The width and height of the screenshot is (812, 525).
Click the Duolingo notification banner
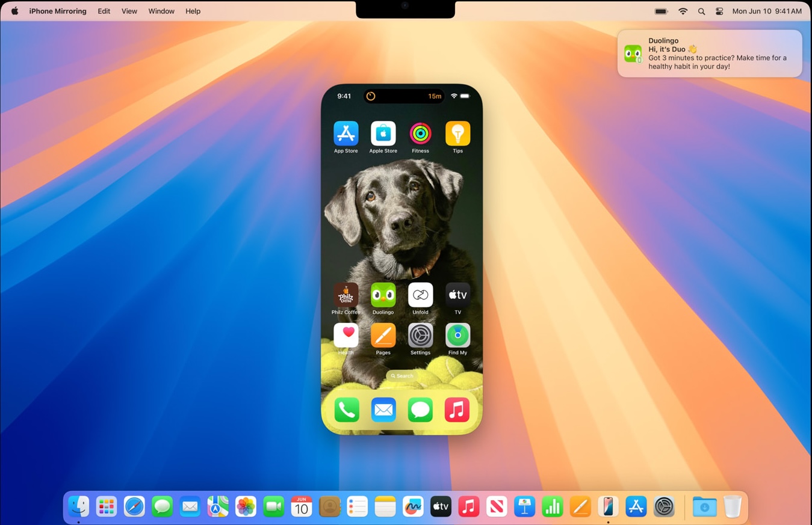709,54
